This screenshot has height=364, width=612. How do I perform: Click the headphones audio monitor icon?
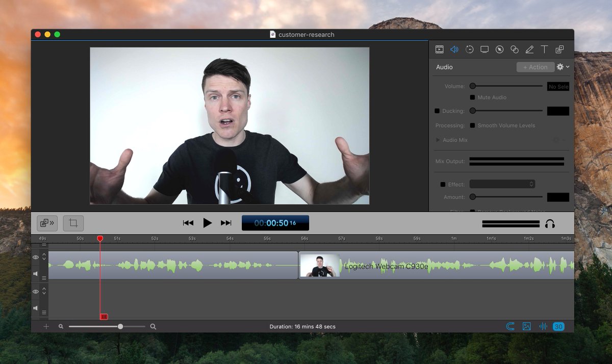pyautogui.click(x=550, y=224)
